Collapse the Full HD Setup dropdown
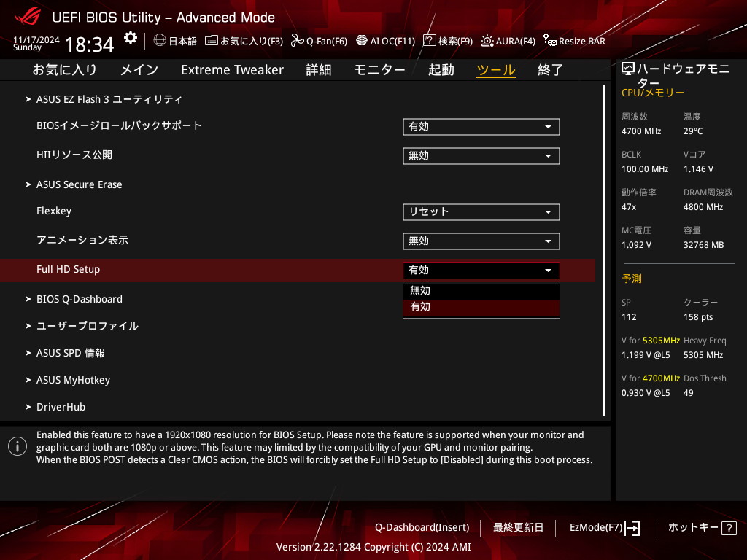The height and width of the screenshot is (560, 747). tap(481, 271)
